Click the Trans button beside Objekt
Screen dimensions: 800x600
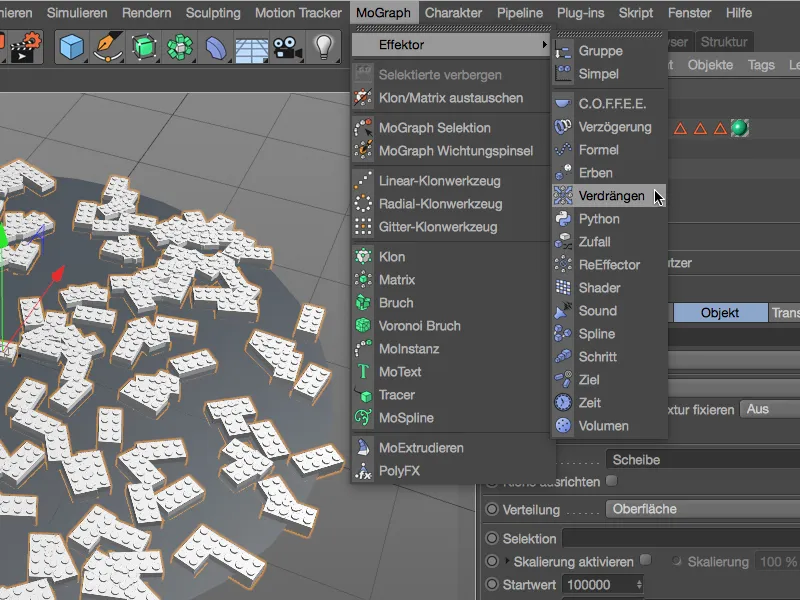(786, 312)
